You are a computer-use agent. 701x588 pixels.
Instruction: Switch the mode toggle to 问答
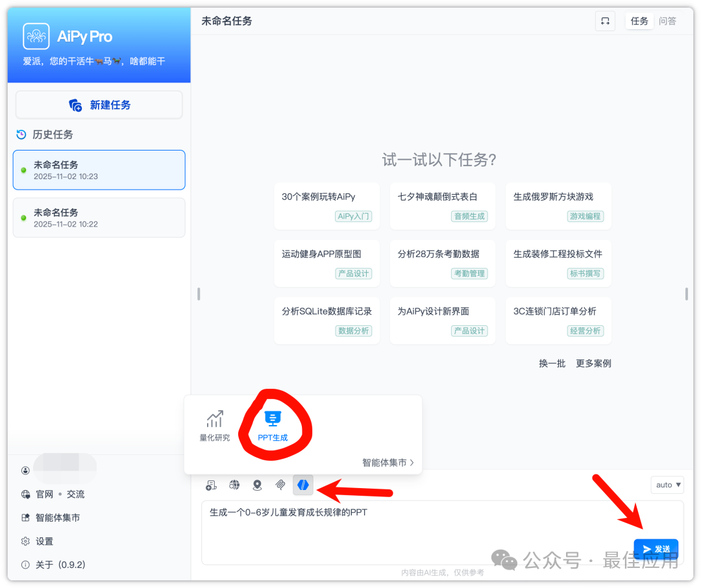[669, 21]
